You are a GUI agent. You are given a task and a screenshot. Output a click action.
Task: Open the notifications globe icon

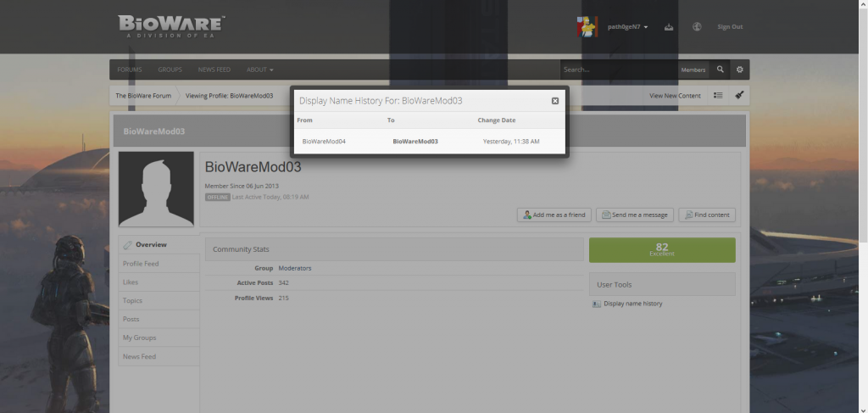point(697,26)
